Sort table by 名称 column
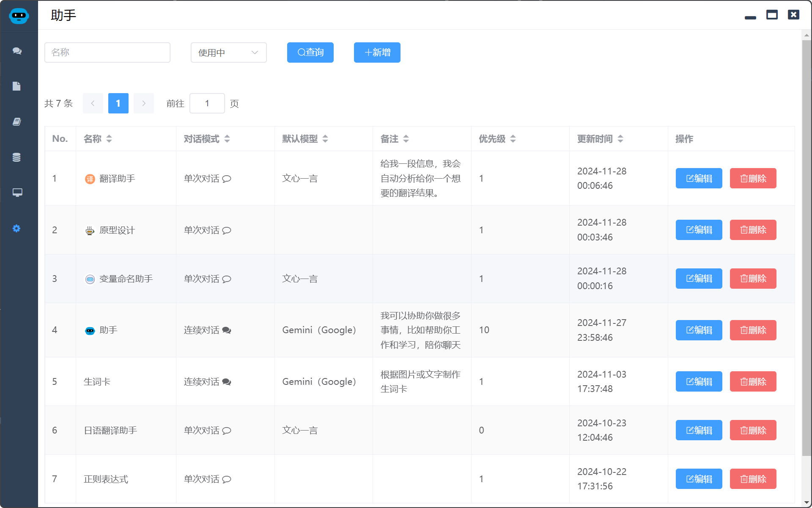 [x=109, y=139]
